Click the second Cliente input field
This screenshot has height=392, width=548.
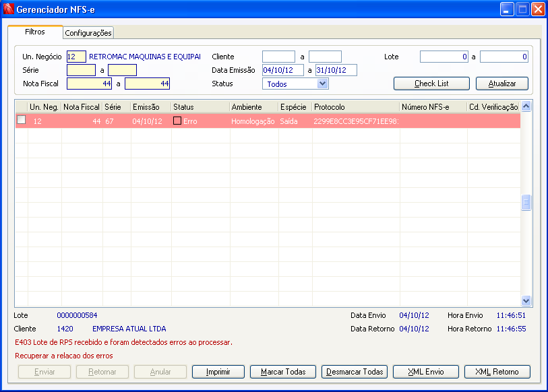tap(325, 57)
